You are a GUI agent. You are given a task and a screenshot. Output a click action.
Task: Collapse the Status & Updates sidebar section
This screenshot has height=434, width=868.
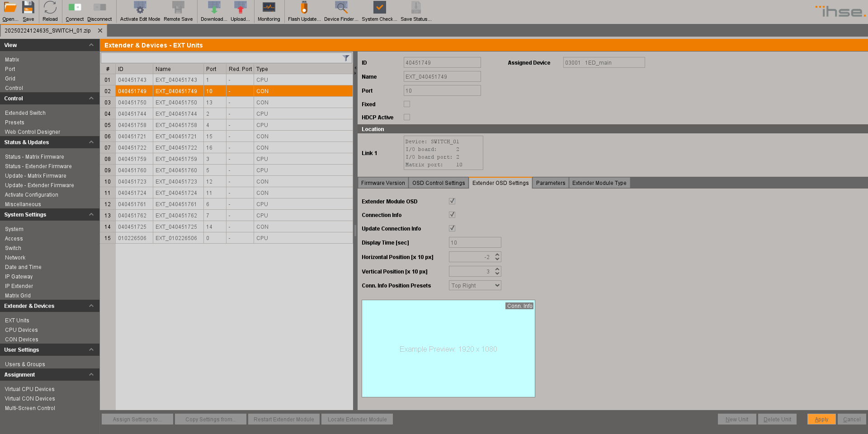91,142
